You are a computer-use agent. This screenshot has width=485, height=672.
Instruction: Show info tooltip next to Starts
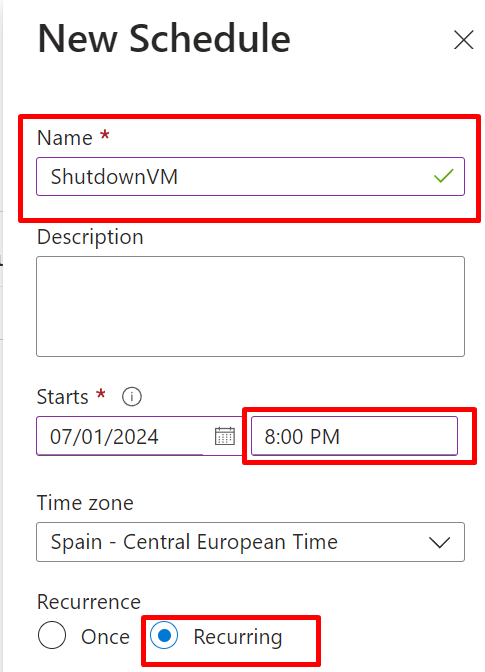(132, 397)
